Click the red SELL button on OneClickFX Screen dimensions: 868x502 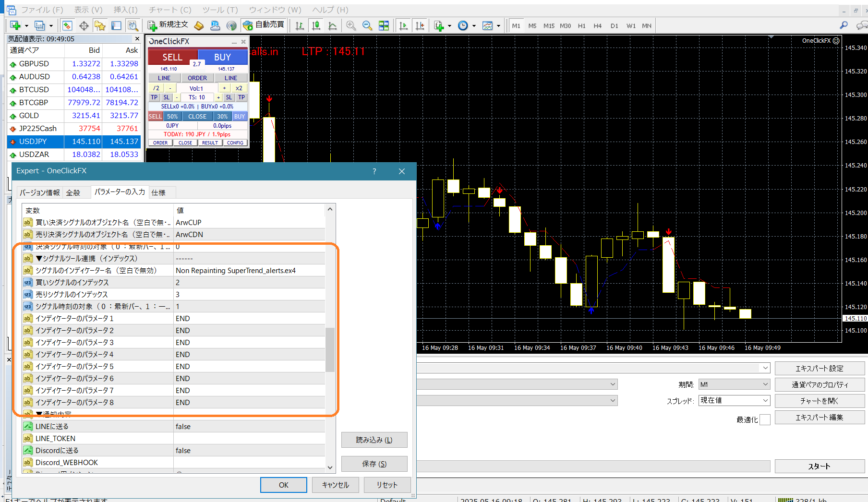[x=172, y=57]
